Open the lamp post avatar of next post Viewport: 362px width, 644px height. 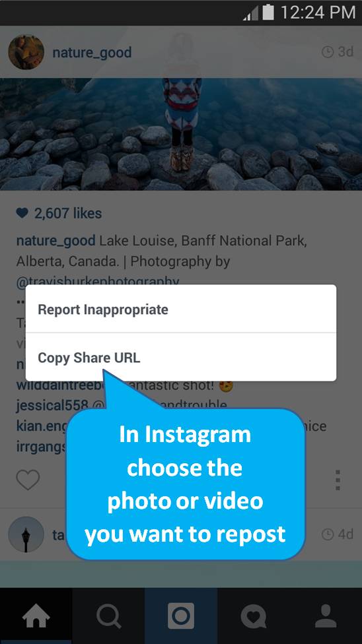pos(26,534)
